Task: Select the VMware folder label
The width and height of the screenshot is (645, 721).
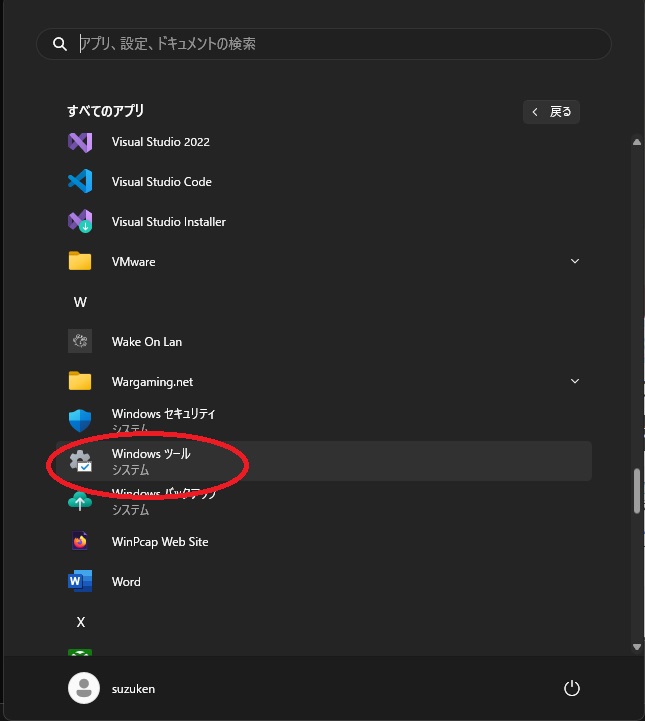Action: point(133,262)
